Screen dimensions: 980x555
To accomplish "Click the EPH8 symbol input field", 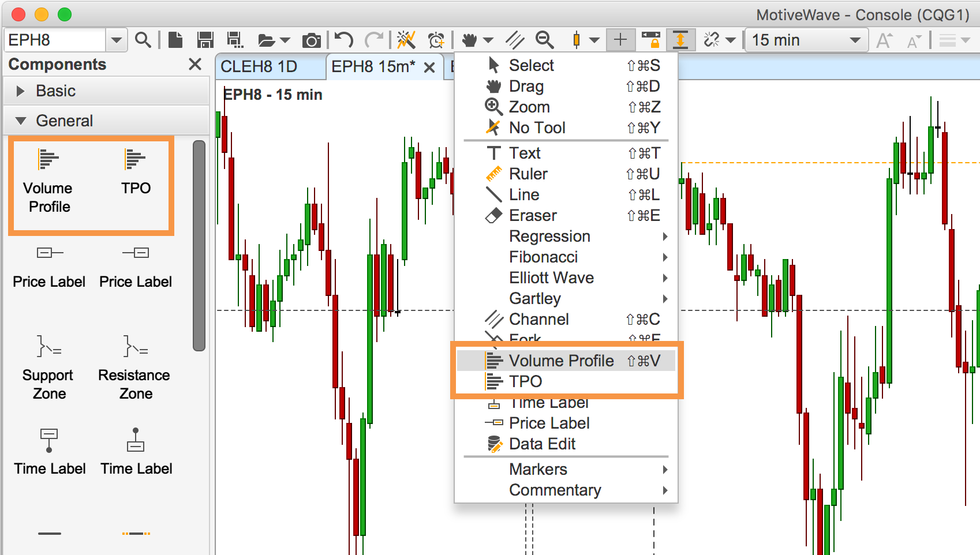I will click(55, 40).
